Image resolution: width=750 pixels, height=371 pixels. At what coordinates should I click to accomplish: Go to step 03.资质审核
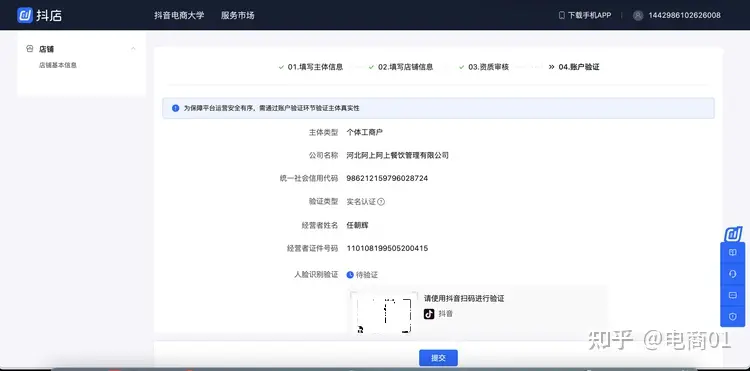coord(488,67)
